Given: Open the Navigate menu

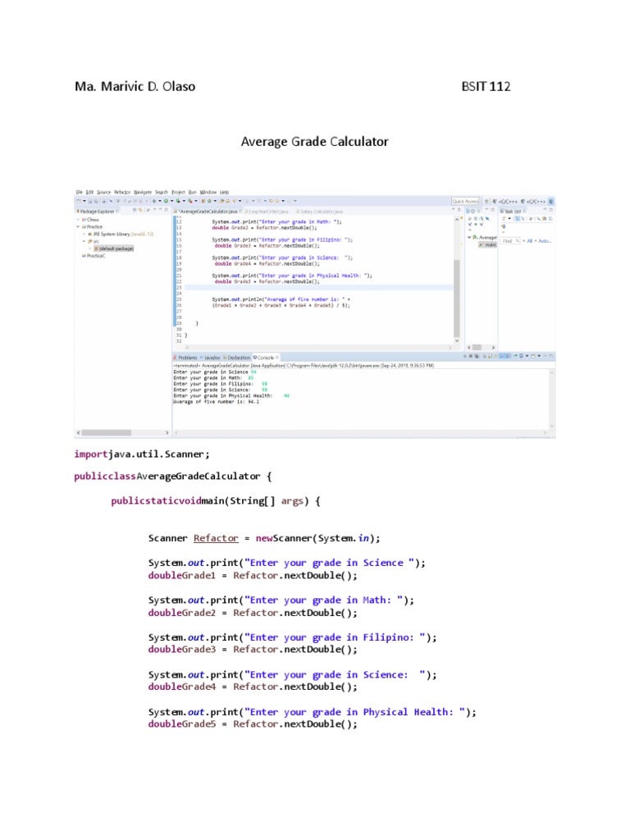Looking at the screenshot, I should point(143,192).
